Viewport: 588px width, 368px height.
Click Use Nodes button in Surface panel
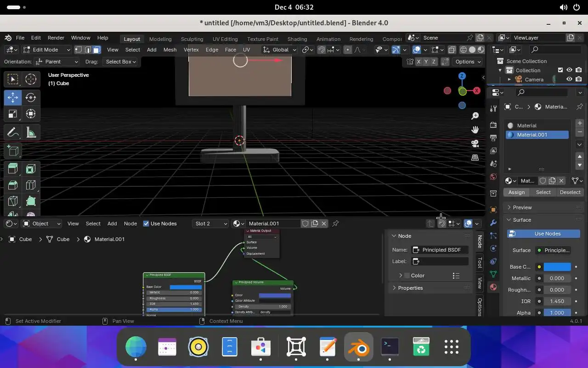544,234
